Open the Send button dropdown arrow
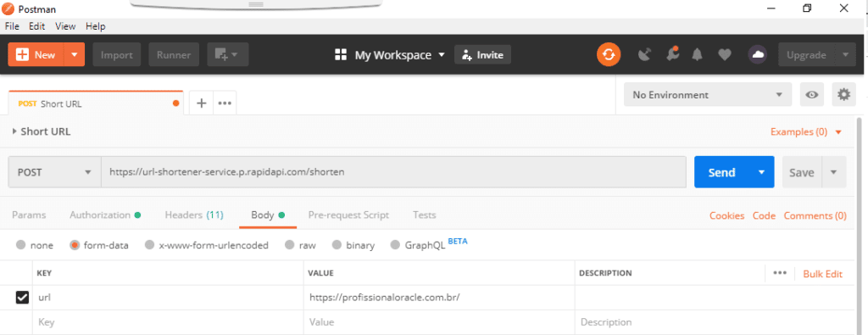Image resolution: width=868 pixels, height=335 pixels. click(762, 172)
